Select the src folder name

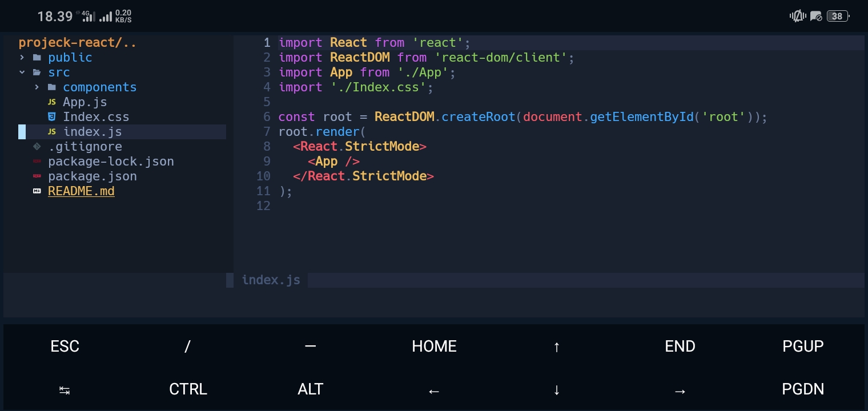tap(59, 72)
